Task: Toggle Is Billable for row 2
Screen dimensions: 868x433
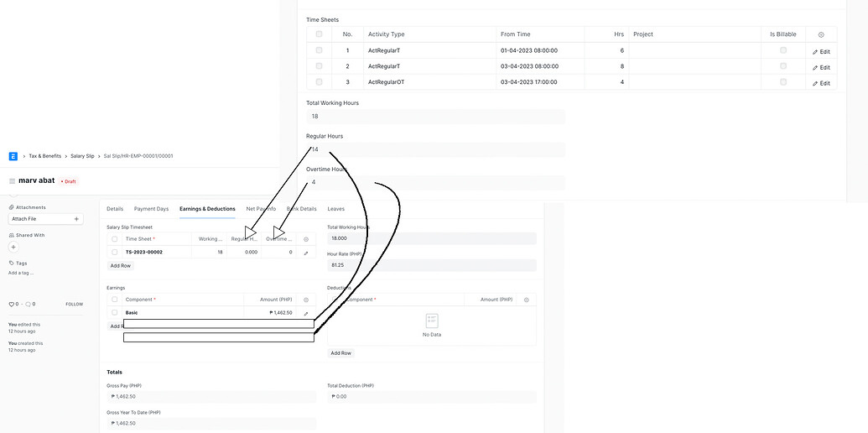Action: click(782, 66)
